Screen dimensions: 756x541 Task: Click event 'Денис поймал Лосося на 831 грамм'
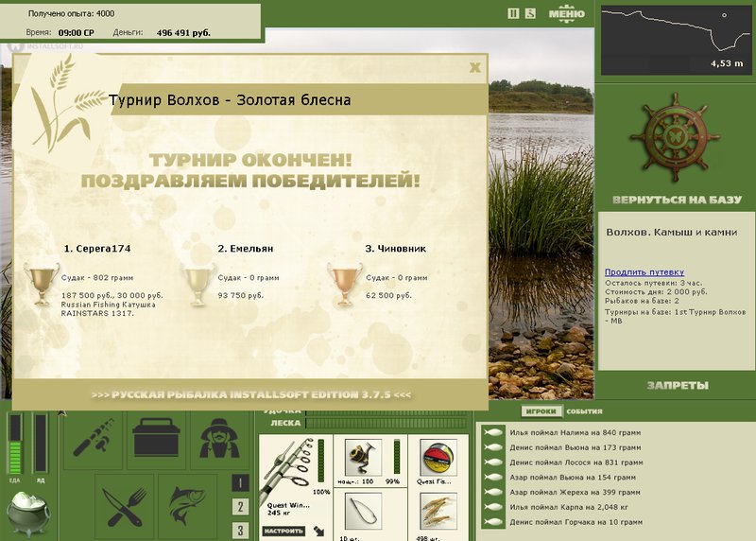(576, 462)
